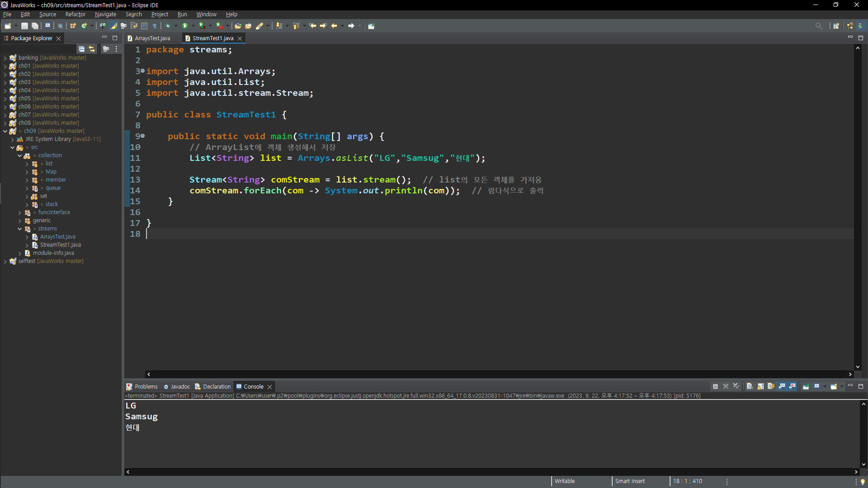Click the Debug bug icon in toolbar

[168, 26]
